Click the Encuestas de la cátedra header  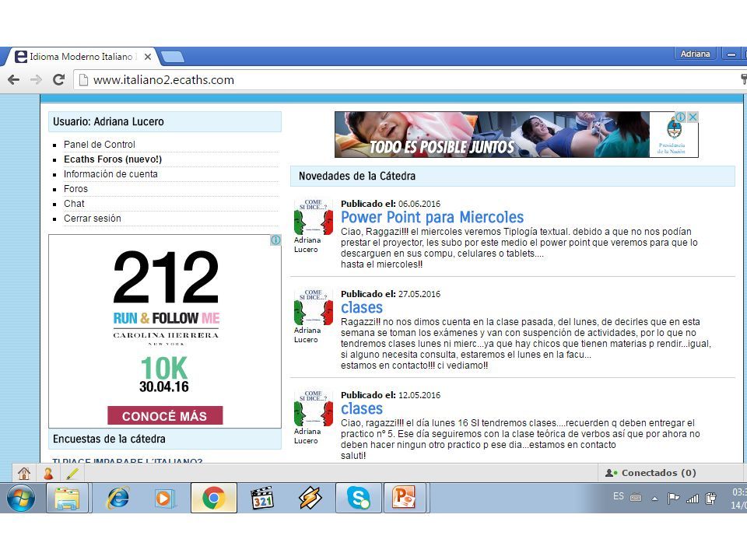[165, 439]
